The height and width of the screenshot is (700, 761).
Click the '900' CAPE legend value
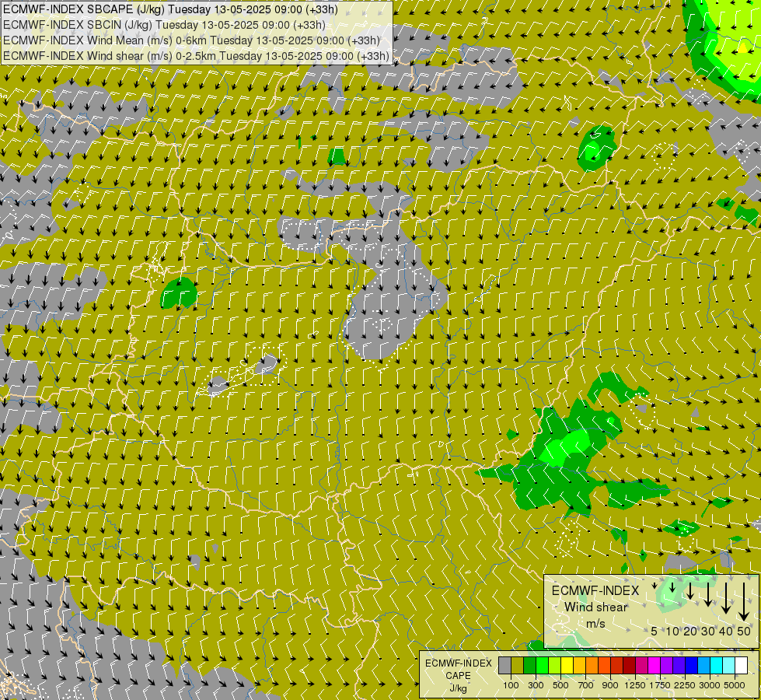pyautogui.click(x=610, y=685)
